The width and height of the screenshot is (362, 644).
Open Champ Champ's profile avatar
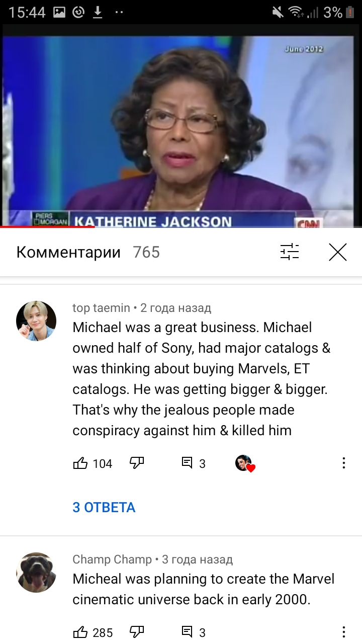(x=36, y=573)
